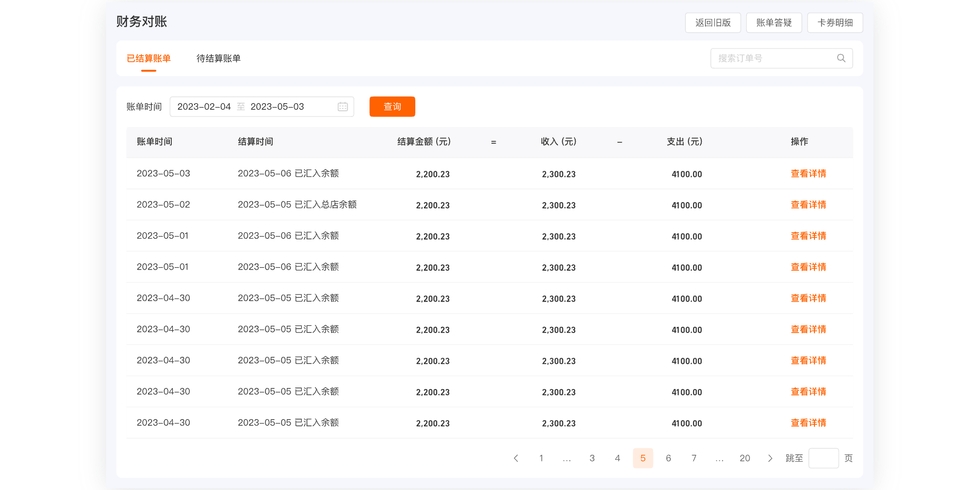The image size is (980, 490).
Task: Click the 收入 (元) column header
Action: [x=559, y=142]
